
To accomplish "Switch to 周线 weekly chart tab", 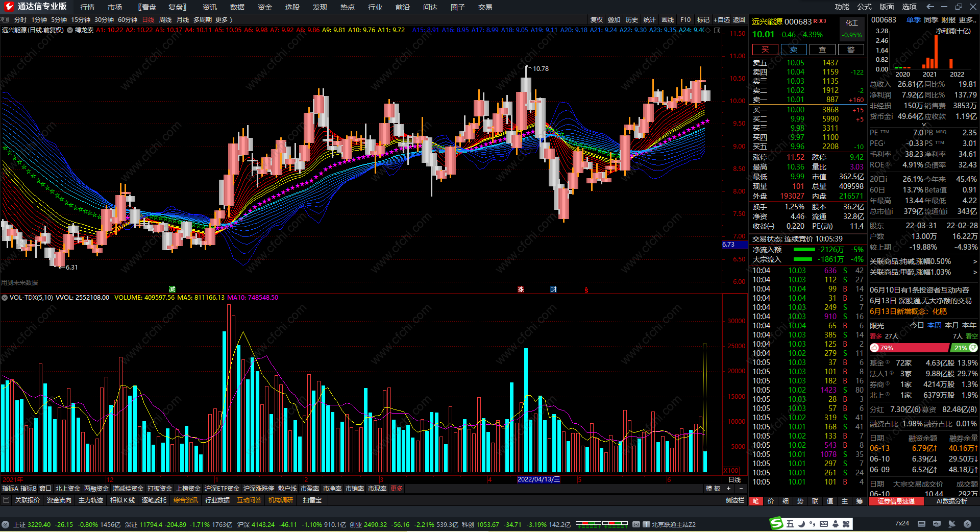I will (165, 20).
